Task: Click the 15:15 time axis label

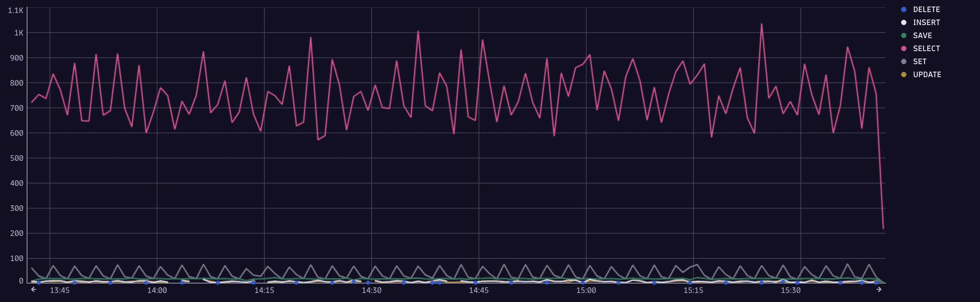Action: [x=694, y=290]
